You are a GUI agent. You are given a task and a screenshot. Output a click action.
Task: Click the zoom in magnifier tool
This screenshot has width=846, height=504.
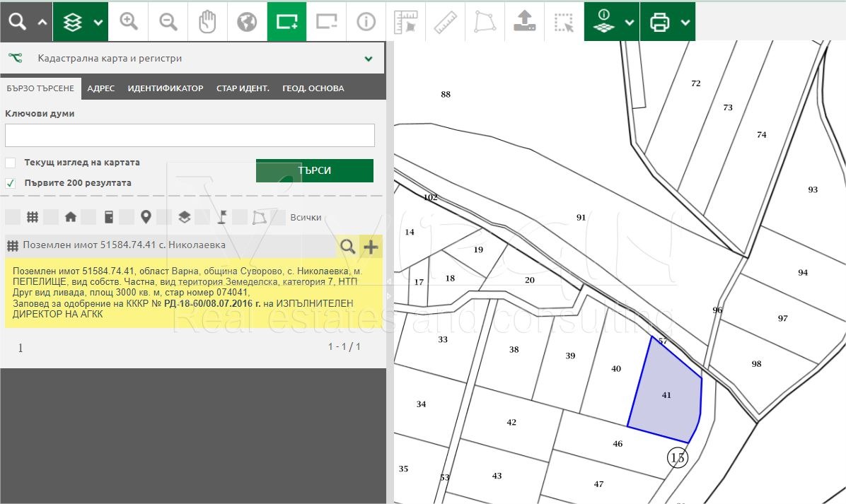click(129, 22)
